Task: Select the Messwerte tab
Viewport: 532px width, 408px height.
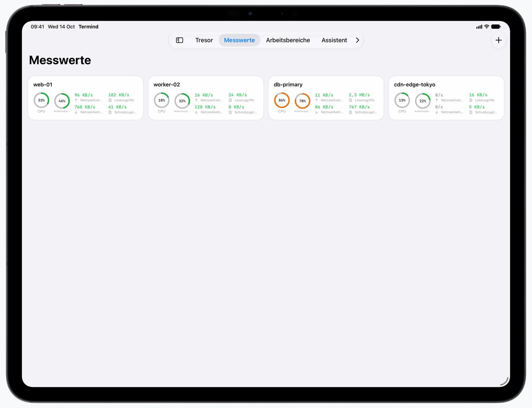Action: coord(239,40)
